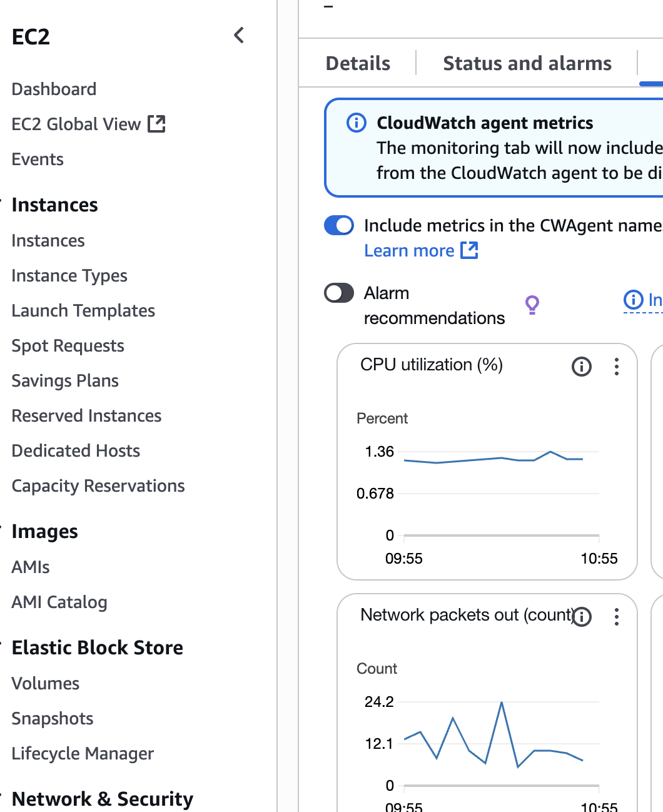
Task: Click the alarm recommendations lightbulb icon
Action: tap(532, 305)
